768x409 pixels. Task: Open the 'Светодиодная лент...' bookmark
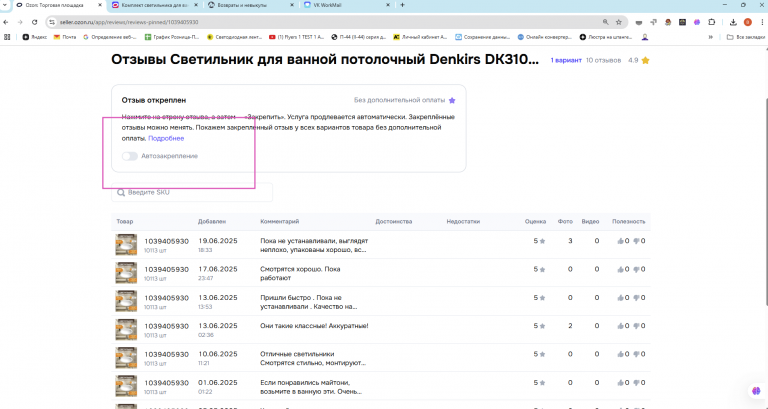[x=235, y=37]
